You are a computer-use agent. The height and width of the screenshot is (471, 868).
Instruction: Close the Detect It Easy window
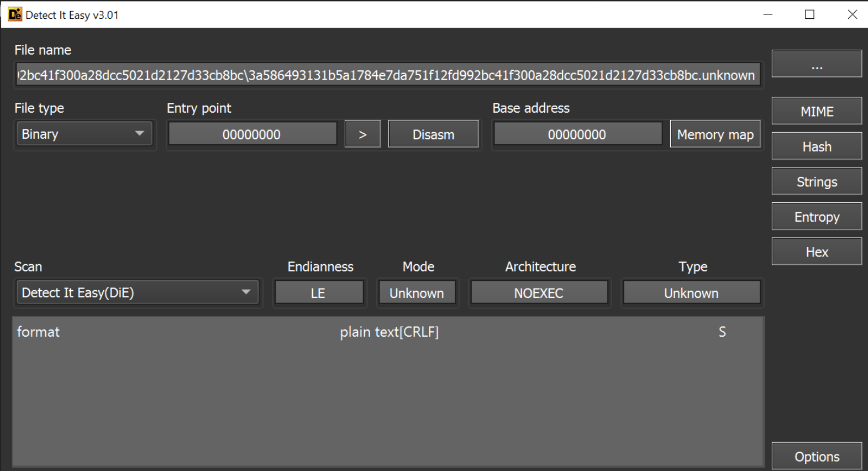[x=852, y=14]
